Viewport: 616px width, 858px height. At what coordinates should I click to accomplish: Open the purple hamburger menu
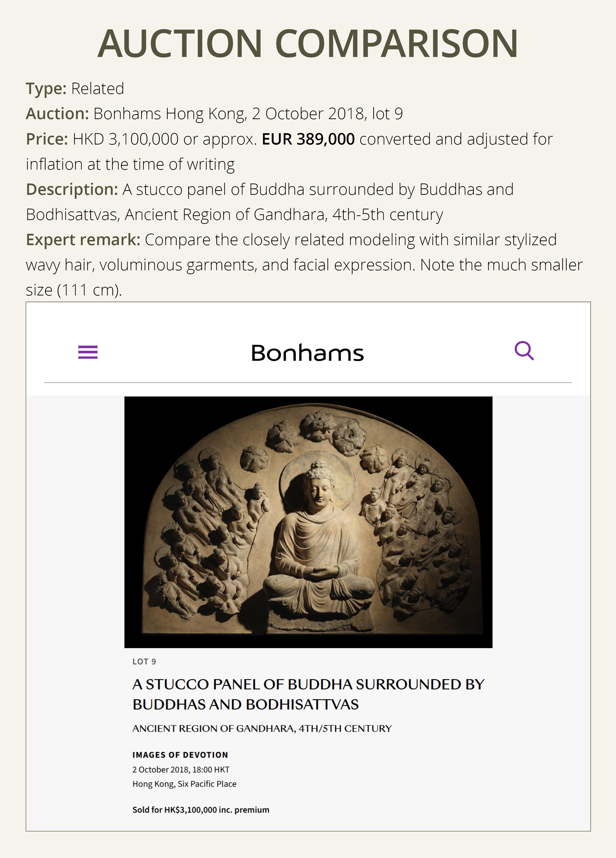pyautogui.click(x=88, y=352)
